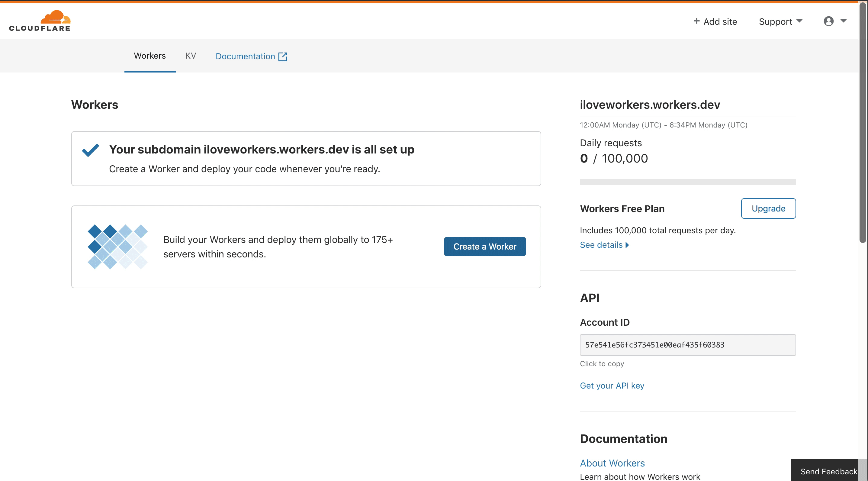The width and height of the screenshot is (868, 481).
Task: Open the Cloudflare logo home link
Action: [40, 21]
